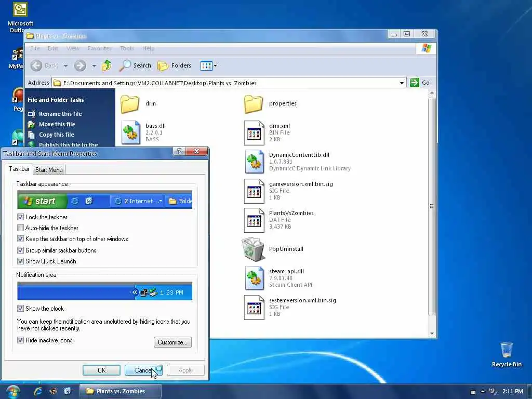Click OK in Taskbar Properties dialog
Viewport: 532px width, 399px height.
(x=101, y=370)
